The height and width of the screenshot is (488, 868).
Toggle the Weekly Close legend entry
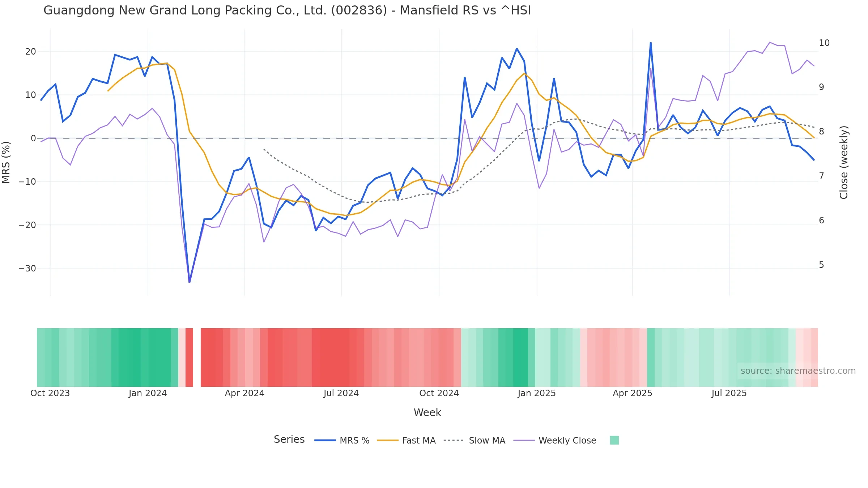point(555,440)
